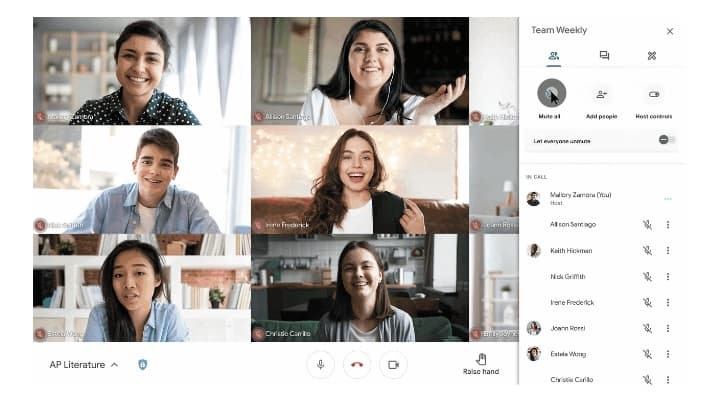Switch to the Activities tab
The width and height of the screenshot is (720, 402).
coord(652,56)
